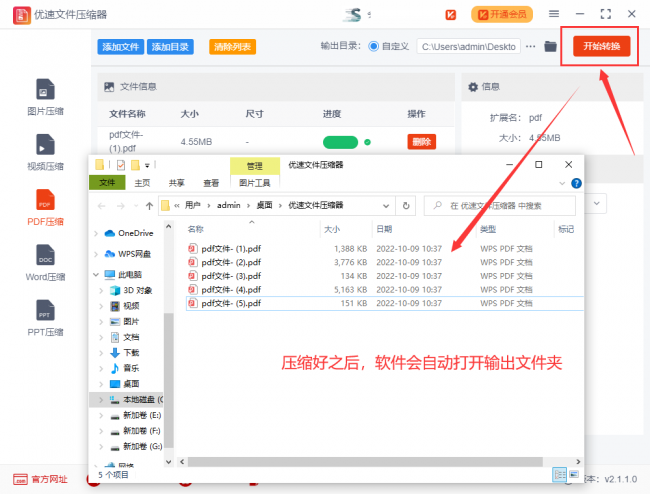Expand the OneDrive tree node
This screenshot has height=494, width=650.
[96, 233]
